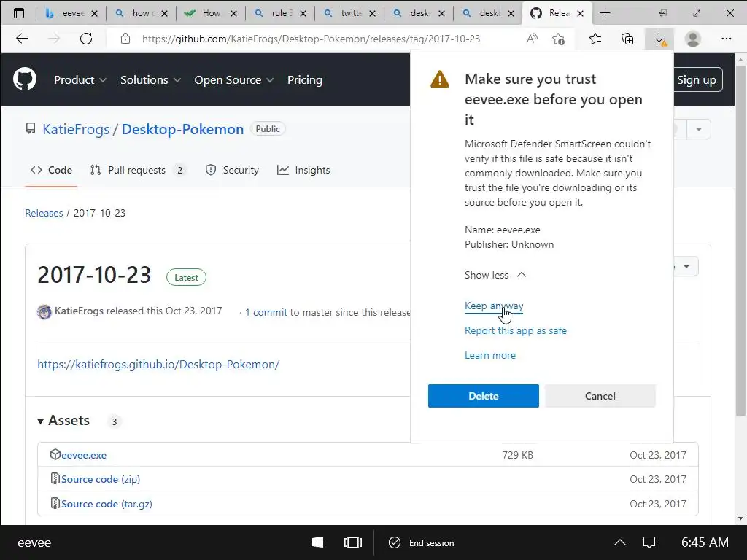Click the address bar URL field
This screenshot has width=747, height=560.
click(x=311, y=39)
